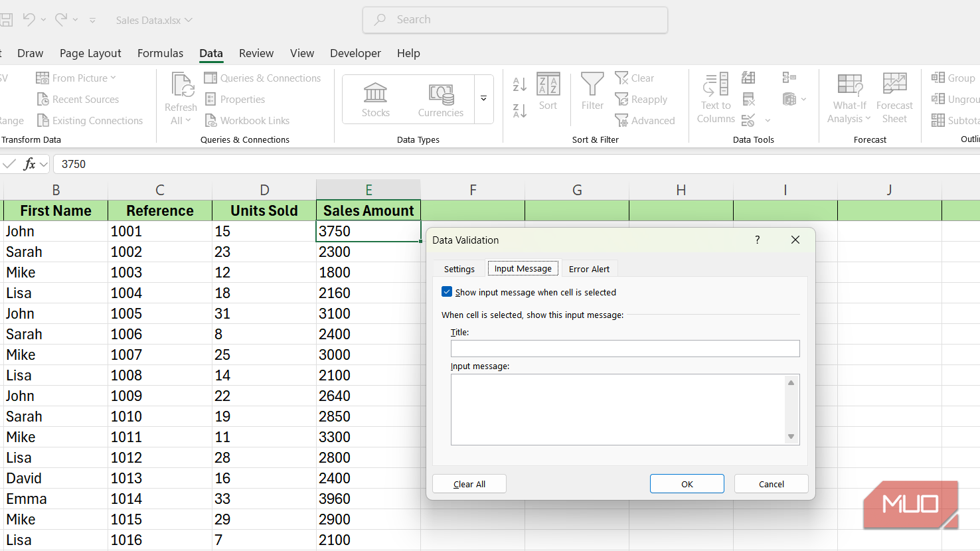The image size is (980, 551).
Task: Click the fx Insert Function icon
Action: coord(29,164)
